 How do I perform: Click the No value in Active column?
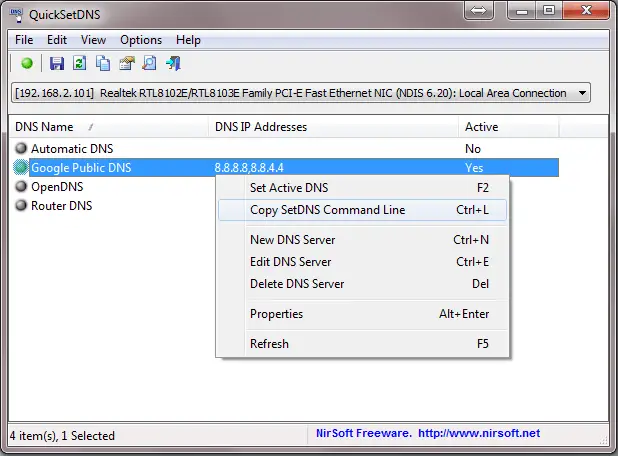[x=473, y=149]
